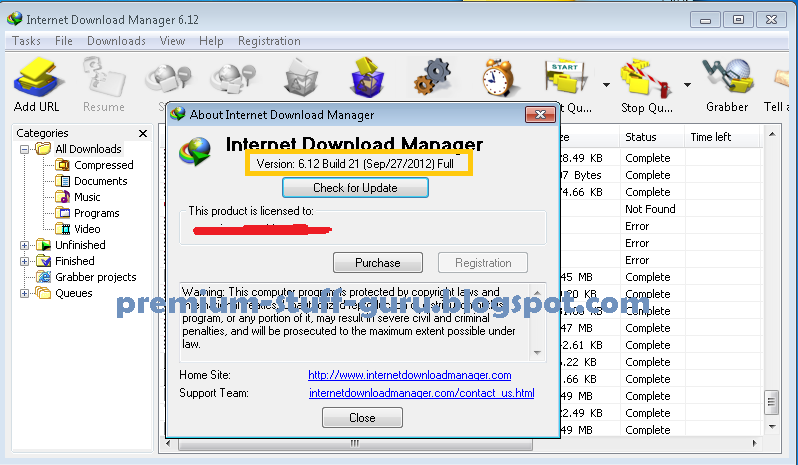
Task: Launch the Grabber toolbar icon
Action: [727, 77]
